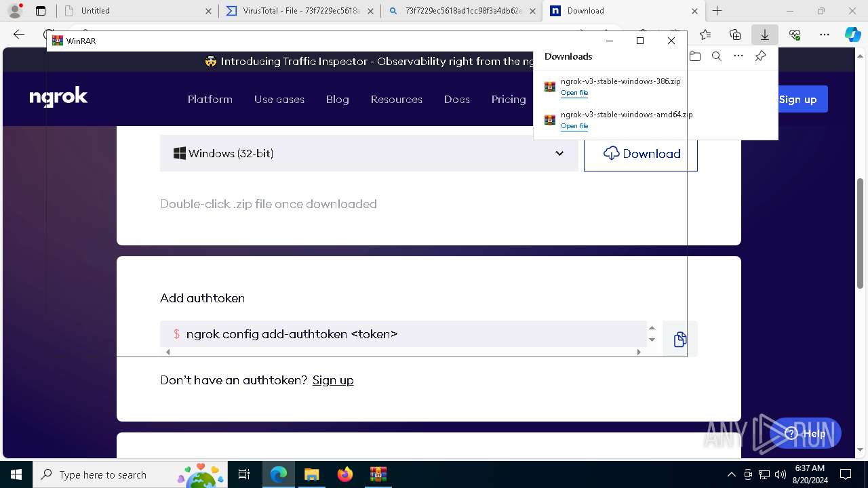Click the code box scroll-down arrow
Viewport: 868px width, 488px height.
pyautogui.click(x=652, y=340)
